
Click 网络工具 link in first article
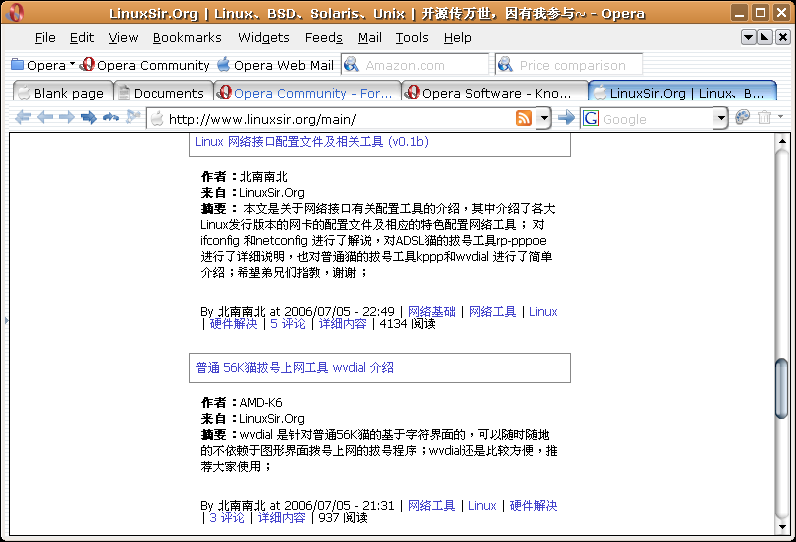[492, 312]
